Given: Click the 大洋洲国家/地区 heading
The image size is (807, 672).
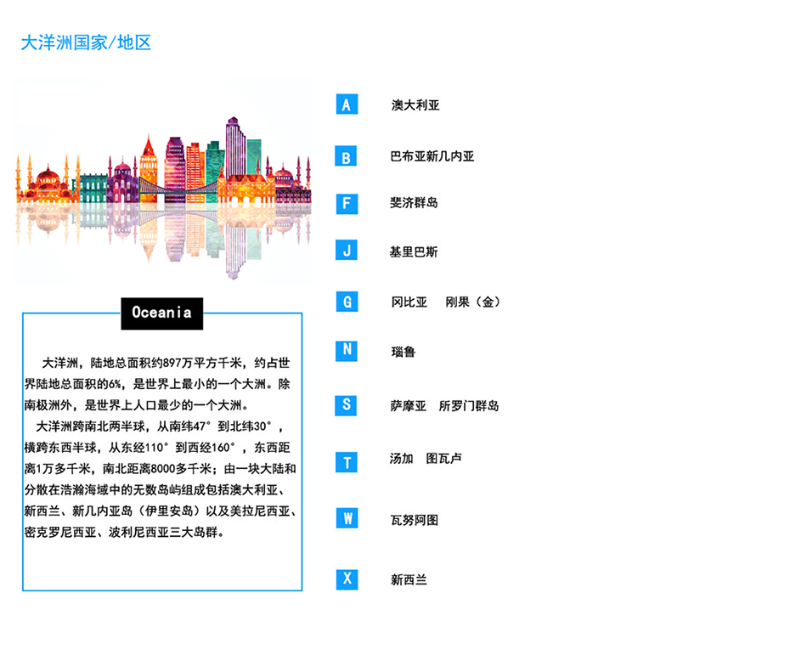Looking at the screenshot, I should coord(86,42).
